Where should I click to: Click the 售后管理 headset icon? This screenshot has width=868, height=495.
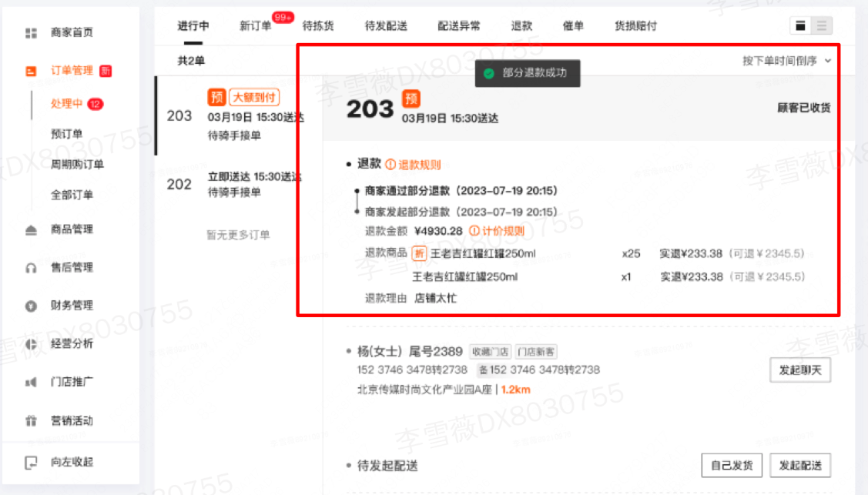click(x=31, y=268)
